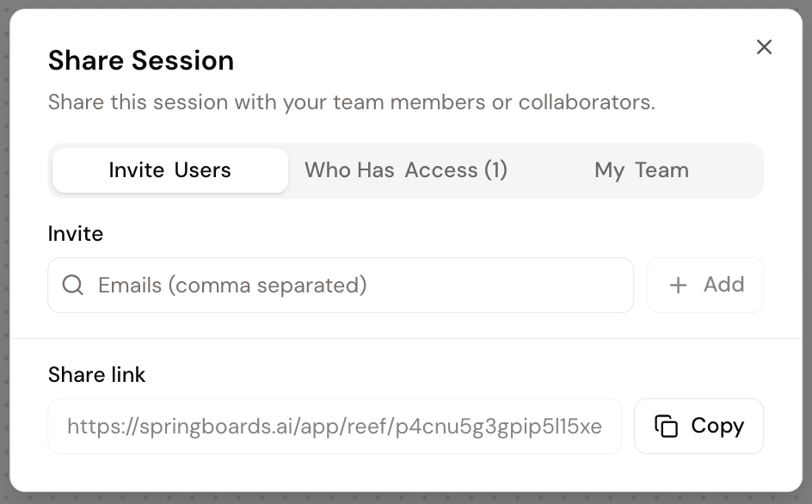Click the magnifier icon in the invite field
812x504 pixels.
(73, 286)
